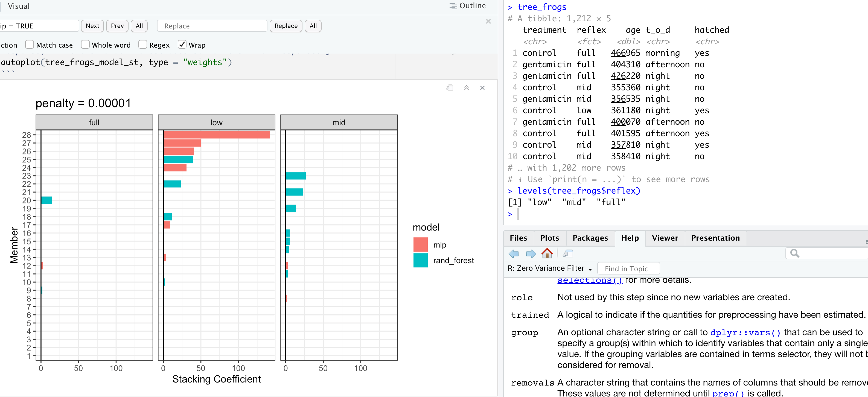
Task: Open the Help home page
Action: [547, 253]
